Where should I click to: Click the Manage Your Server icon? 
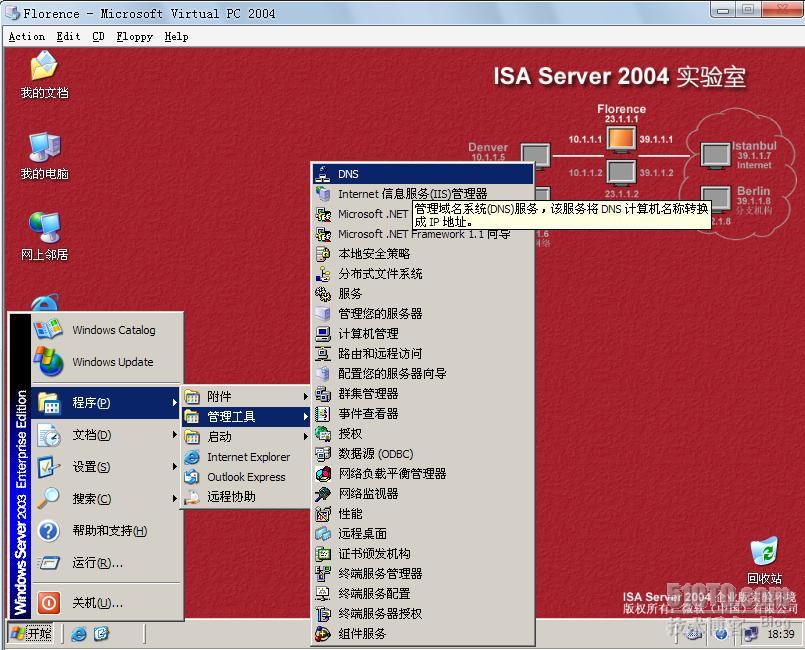323,314
